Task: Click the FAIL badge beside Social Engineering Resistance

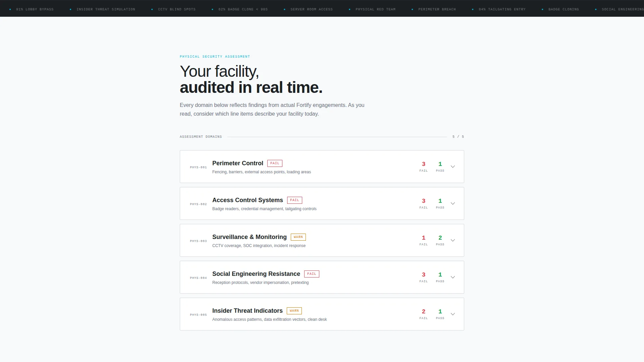Action: point(312,274)
